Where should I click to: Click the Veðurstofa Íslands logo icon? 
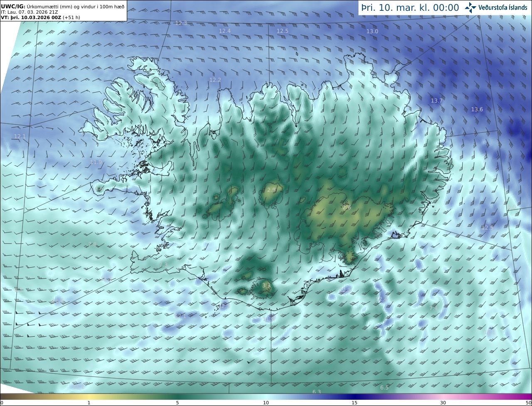[470, 7]
